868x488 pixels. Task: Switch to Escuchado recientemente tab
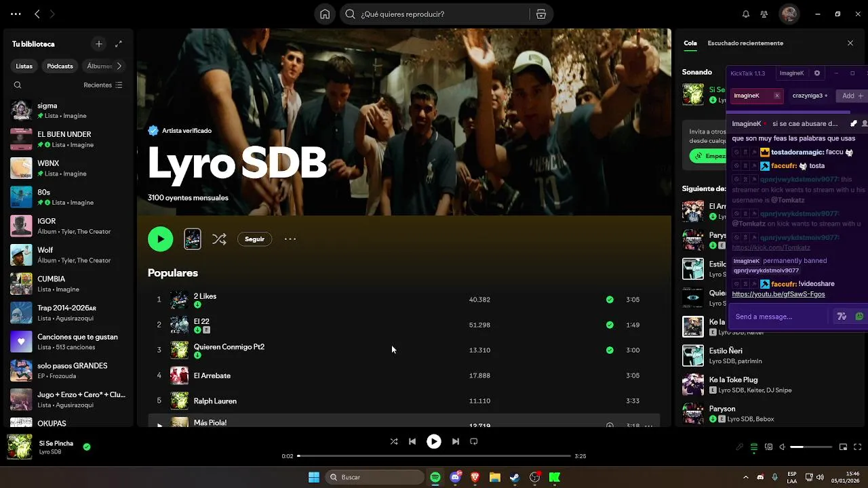[x=745, y=43]
